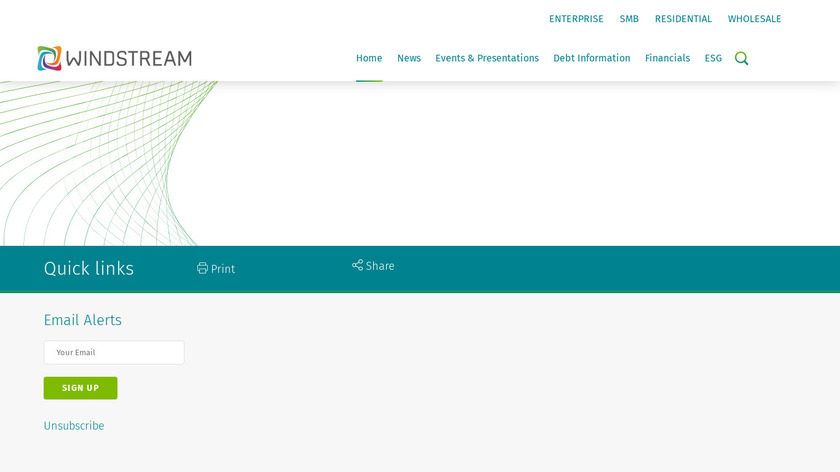The image size is (840, 472).
Task: Open the search magnifier icon
Action: pos(741,58)
